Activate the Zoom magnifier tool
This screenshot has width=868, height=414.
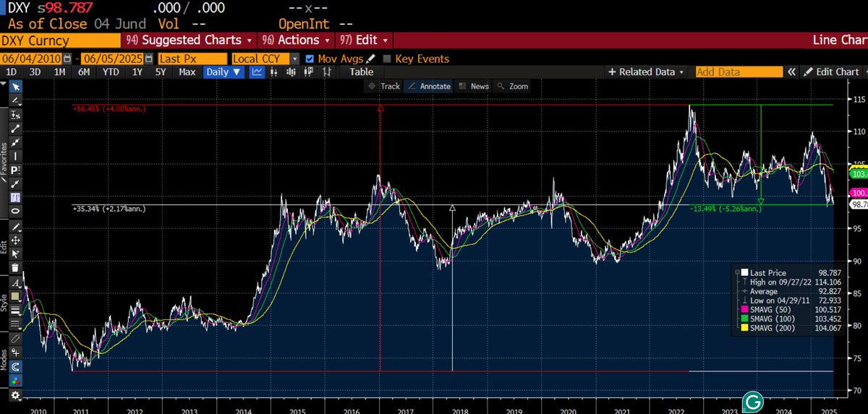click(512, 86)
